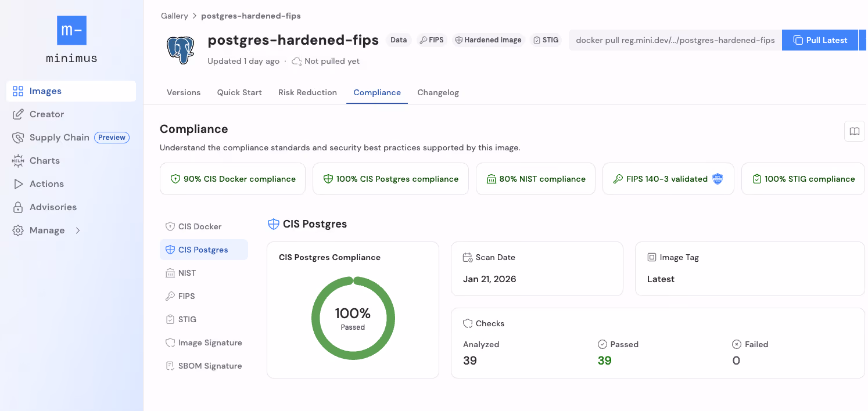Image resolution: width=868 pixels, height=411 pixels.
Task: Select CIS Postgres in compliance list
Action: click(204, 250)
